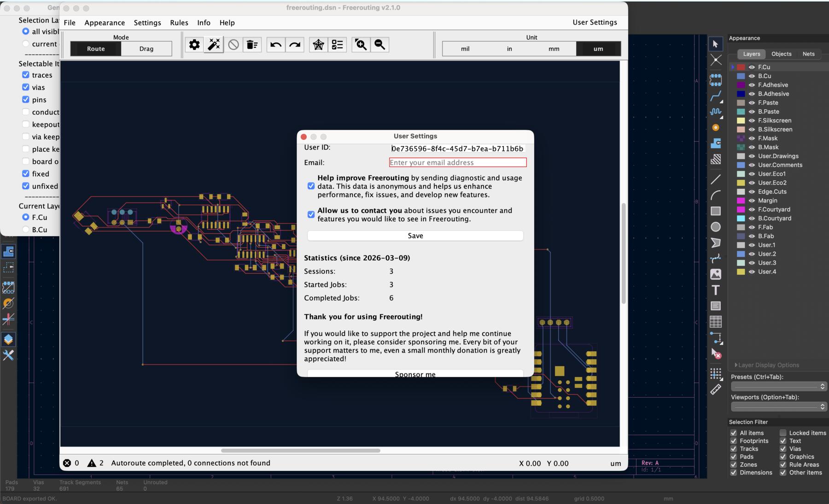Select the arrow selection tool in KiCad
This screenshot has height=504, width=829.
click(x=715, y=44)
